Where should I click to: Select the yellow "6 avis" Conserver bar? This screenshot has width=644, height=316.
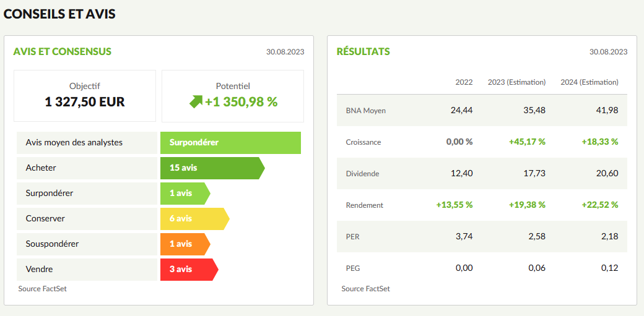(x=193, y=218)
